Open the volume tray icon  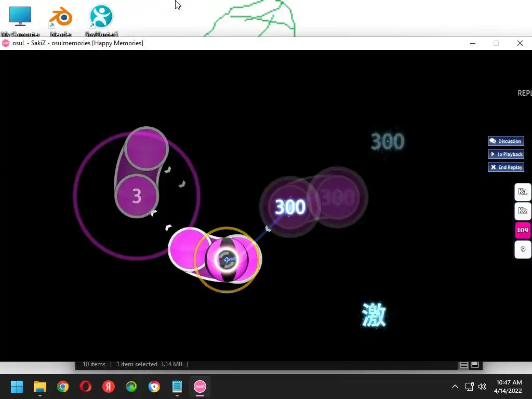click(x=482, y=387)
